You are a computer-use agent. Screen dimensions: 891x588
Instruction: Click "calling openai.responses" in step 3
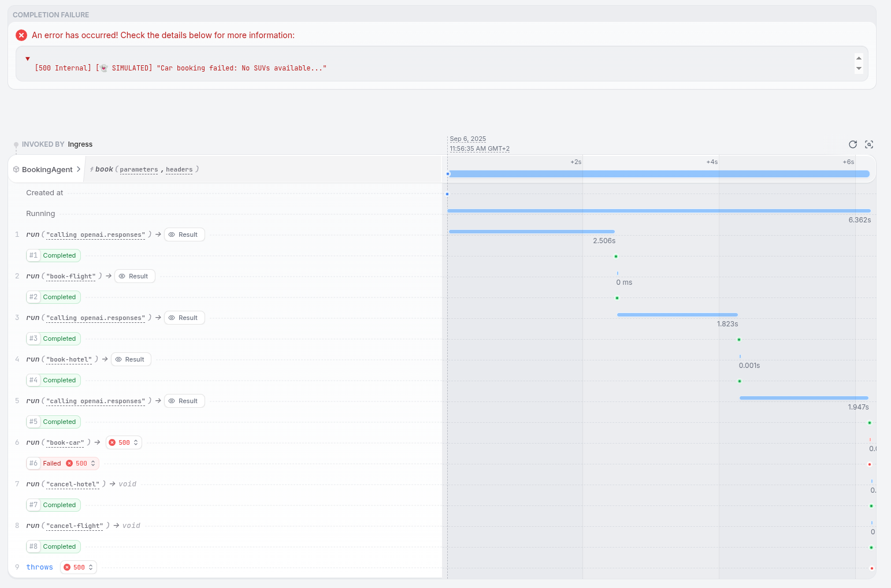pos(96,318)
